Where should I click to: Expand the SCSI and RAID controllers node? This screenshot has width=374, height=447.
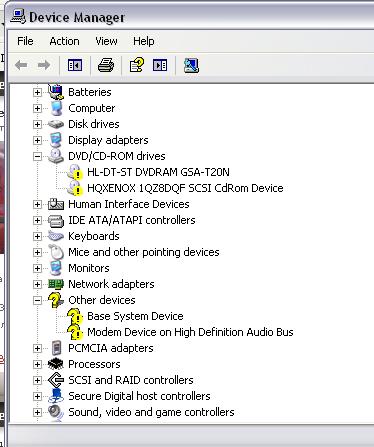[37, 380]
